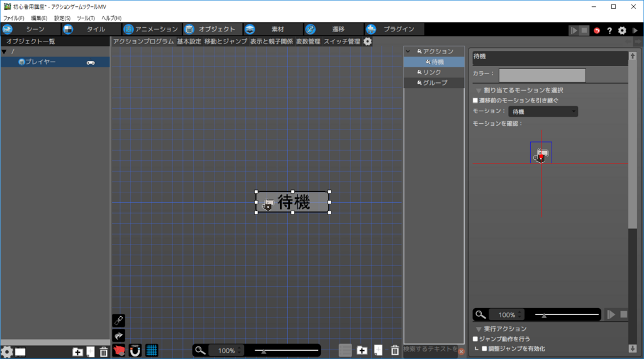Select 待機 in the action list
This screenshot has width=644, height=359.
point(434,62)
